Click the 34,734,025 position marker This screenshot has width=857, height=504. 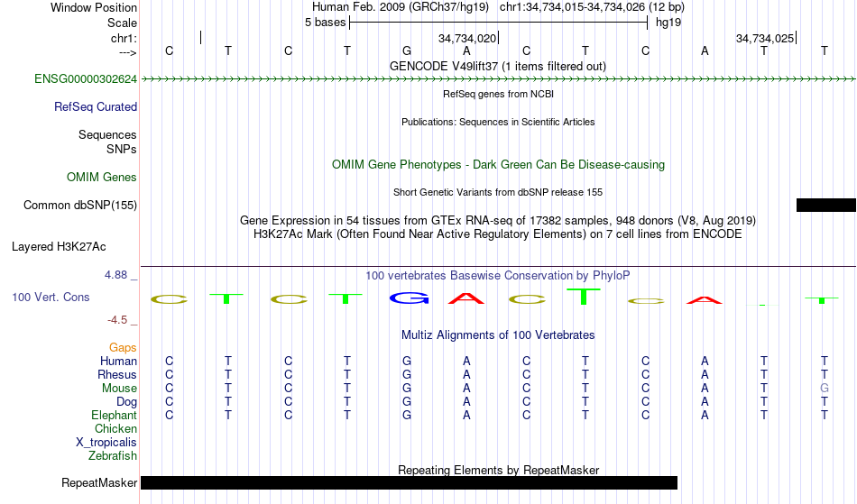coord(765,38)
